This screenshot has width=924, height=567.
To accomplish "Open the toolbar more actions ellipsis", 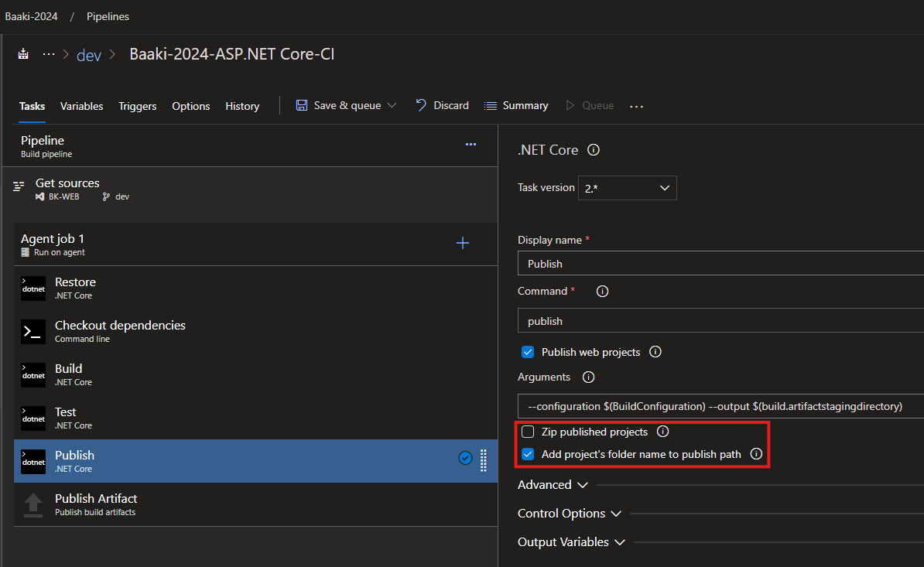I will click(636, 107).
